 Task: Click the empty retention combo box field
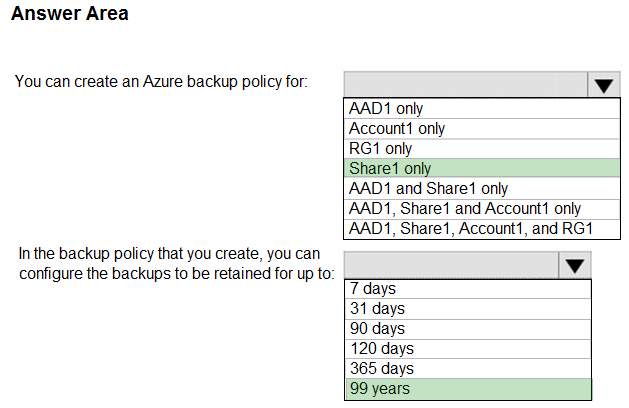point(451,265)
